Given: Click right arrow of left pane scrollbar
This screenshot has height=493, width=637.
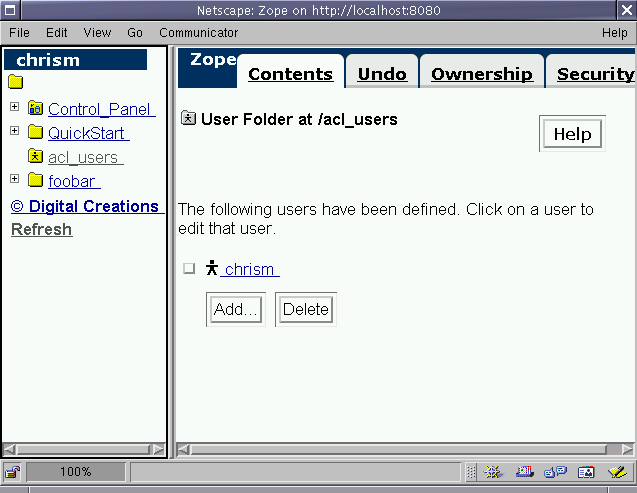Looking at the screenshot, I should [159, 450].
